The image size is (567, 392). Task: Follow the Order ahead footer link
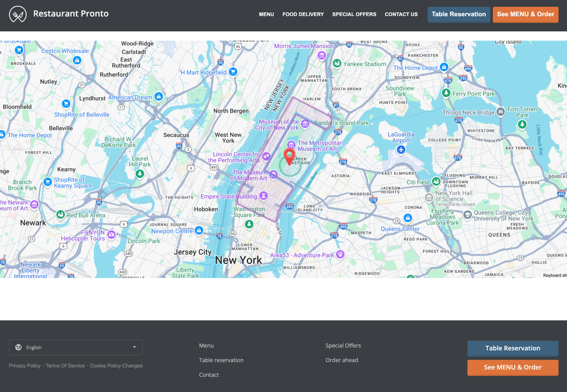tap(341, 360)
